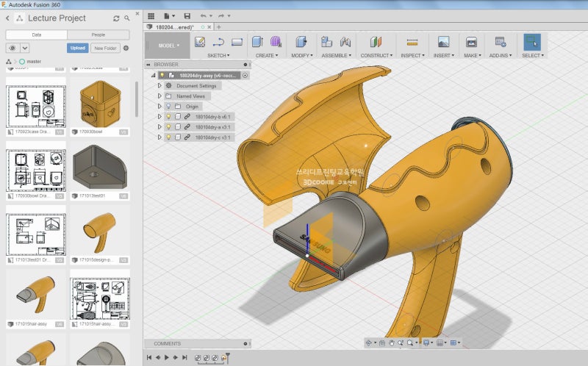Viewport: 588px width, 366px height.
Task: Open the 171015hair-assy model thumbnail
Action: 36,295
